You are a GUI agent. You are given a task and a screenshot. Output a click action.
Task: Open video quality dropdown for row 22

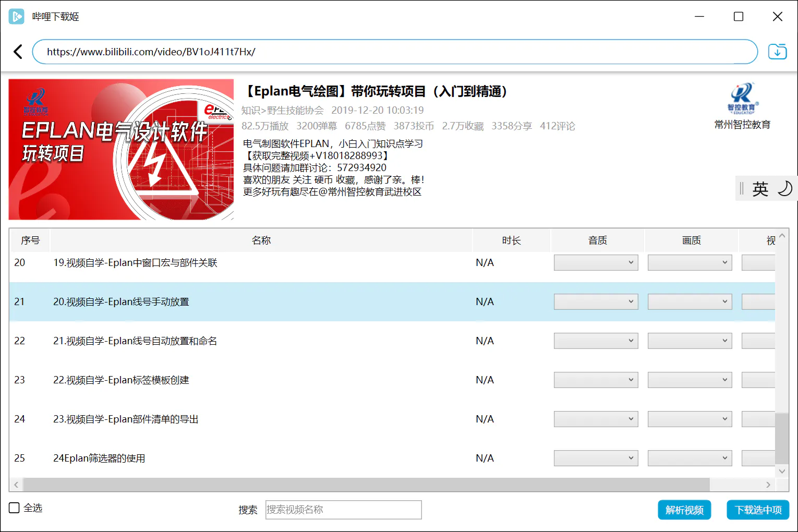690,341
